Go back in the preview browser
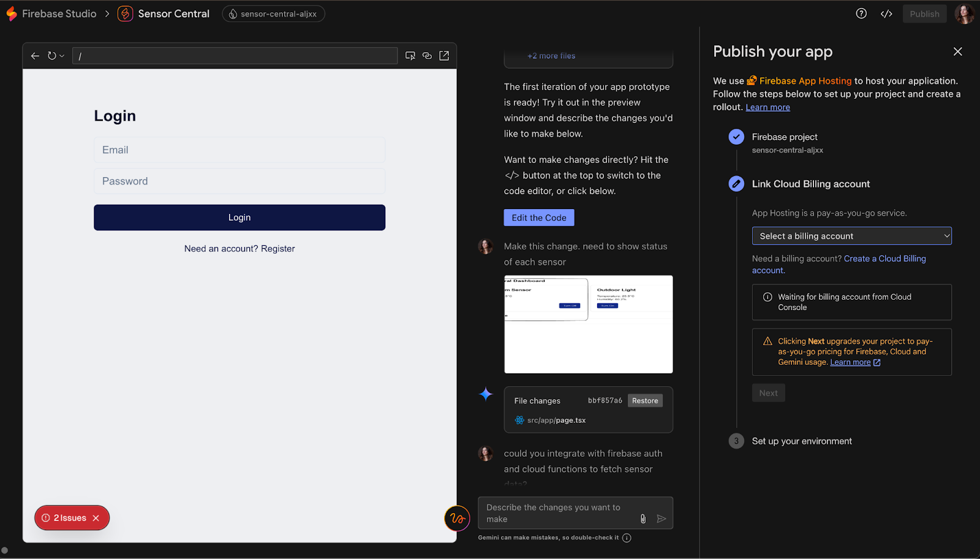The width and height of the screenshot is (980, 559). point(35,56)
